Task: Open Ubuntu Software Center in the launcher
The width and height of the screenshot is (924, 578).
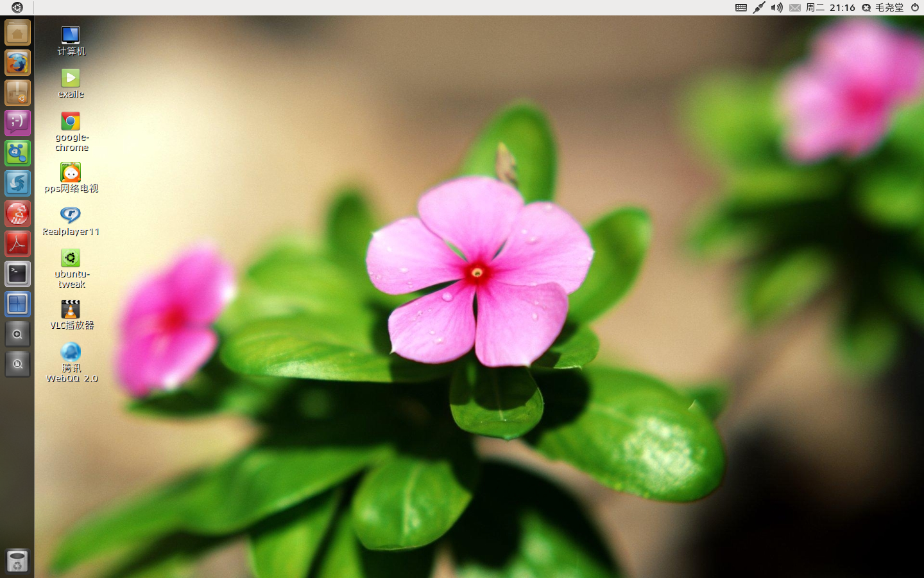Action: click(17, 93)
